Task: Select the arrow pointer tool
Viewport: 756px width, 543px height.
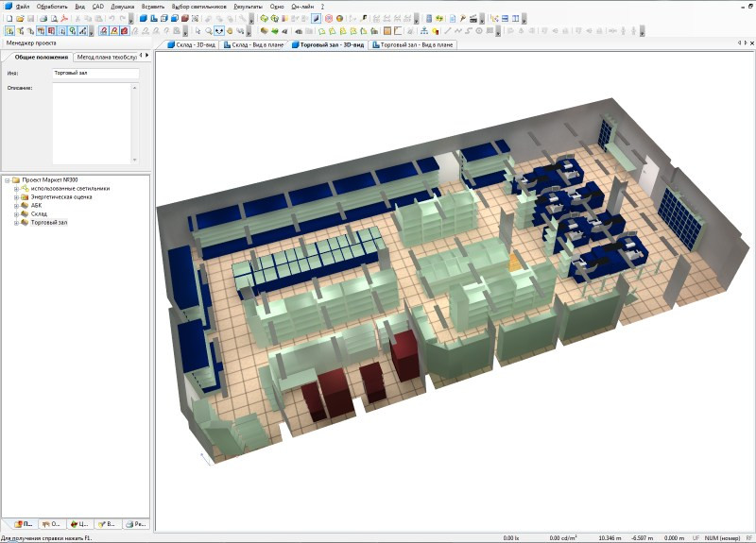Action: 198,30
